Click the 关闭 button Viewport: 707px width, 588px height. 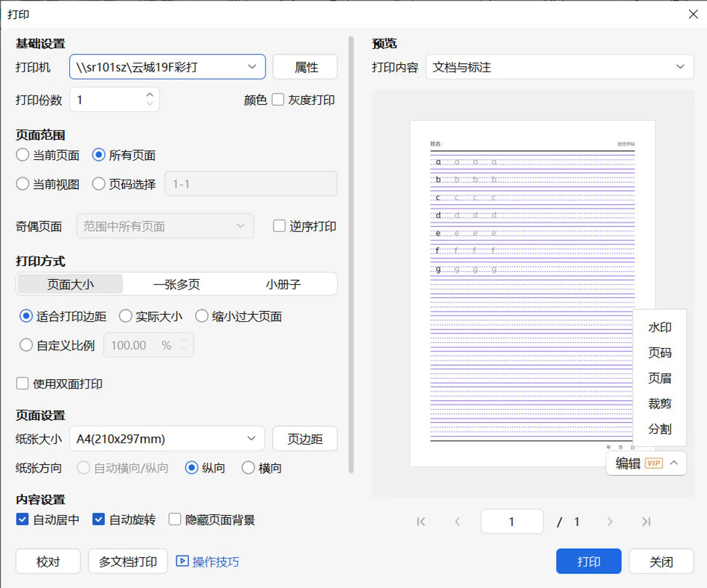point(661,561)
